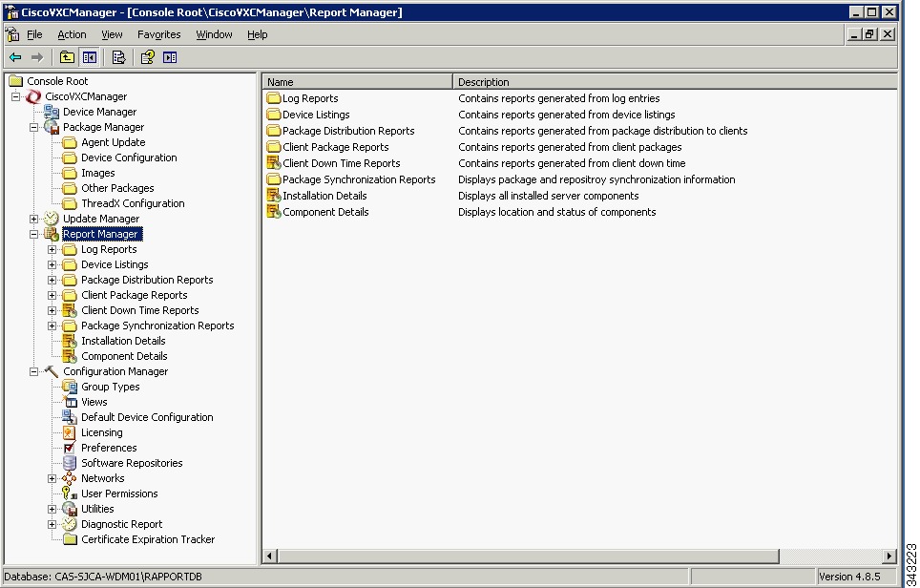Open the Window menu

point(214,34)
